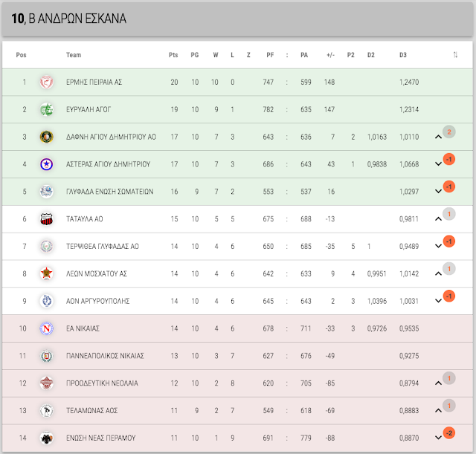Click the up chevron on the ΤΕΛΑΜΩΝΑΣ ΑΟΣ row

coord(438,411)
